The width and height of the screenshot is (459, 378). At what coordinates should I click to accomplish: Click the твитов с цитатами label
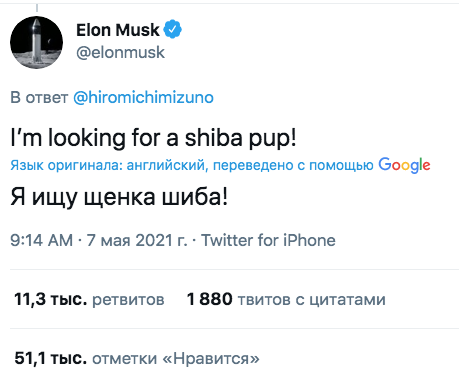pos(311,300)
